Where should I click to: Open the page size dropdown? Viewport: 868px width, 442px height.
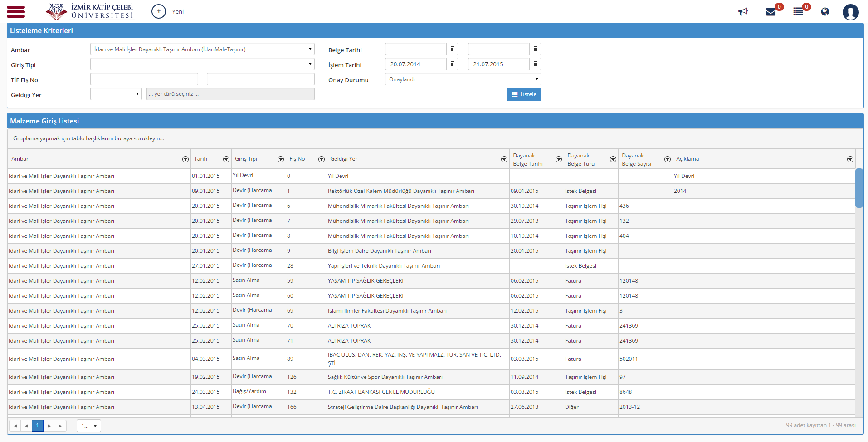pos(89,426)
